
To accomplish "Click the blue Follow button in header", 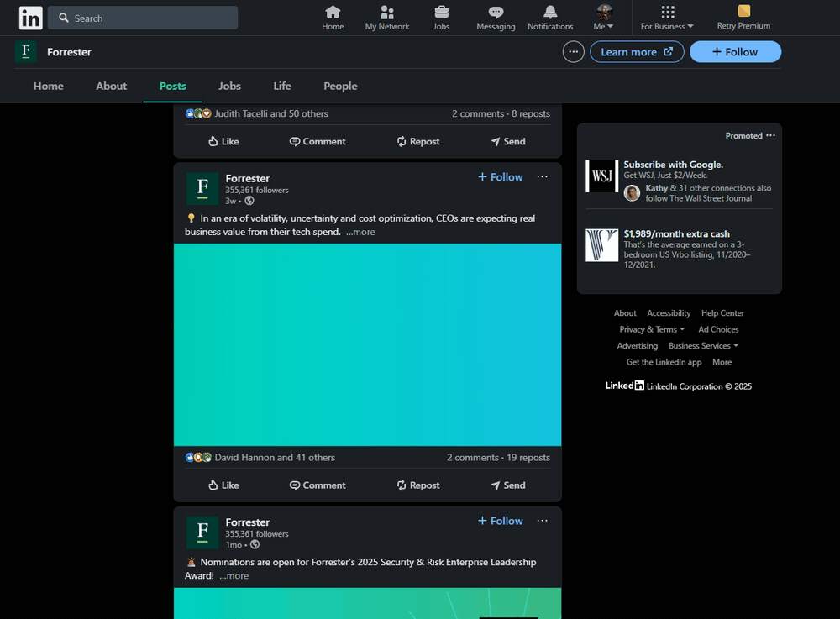I will [x=735, y=52].
